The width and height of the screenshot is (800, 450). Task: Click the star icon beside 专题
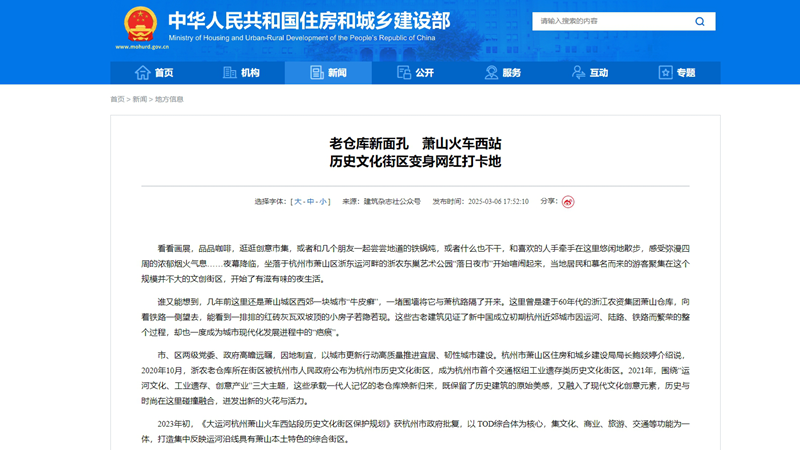[665, 73]
